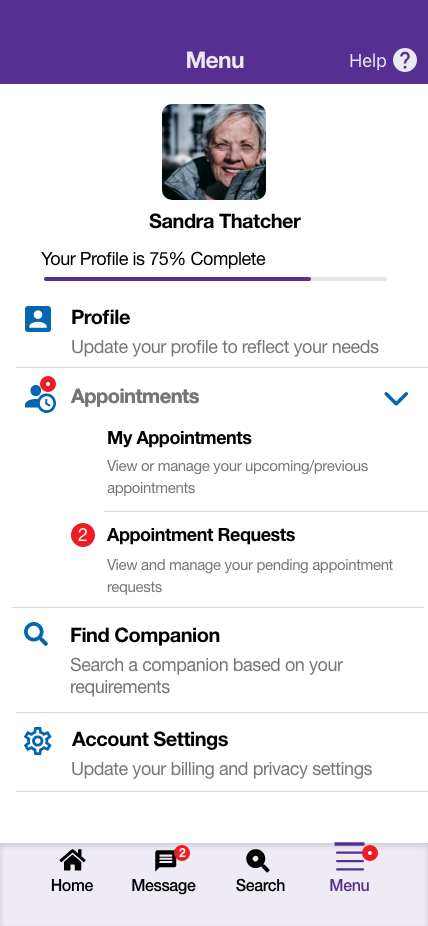The width and height of the screenshot is (428, 926).
Task: Tap the Home house icon
Action: (x=72, y=860)
